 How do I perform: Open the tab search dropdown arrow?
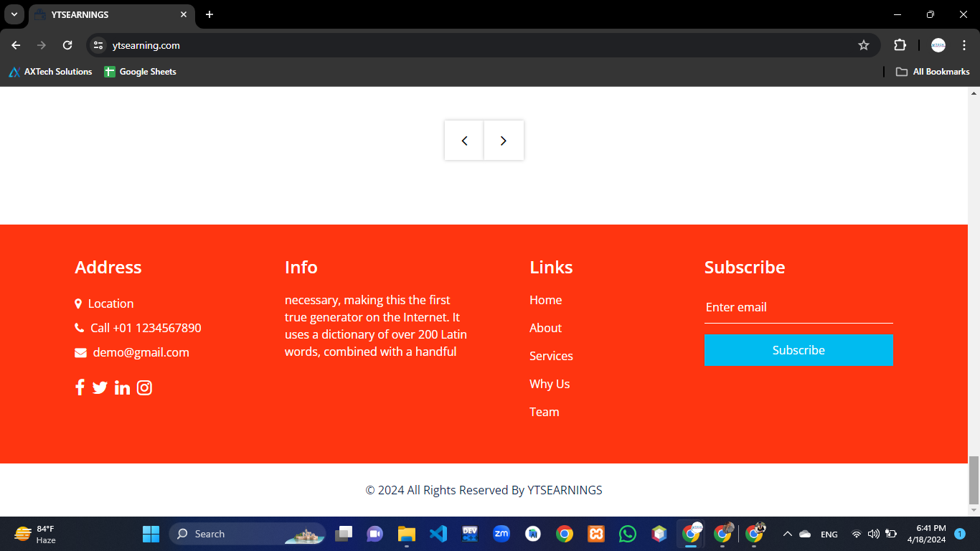tap(14, 14)
